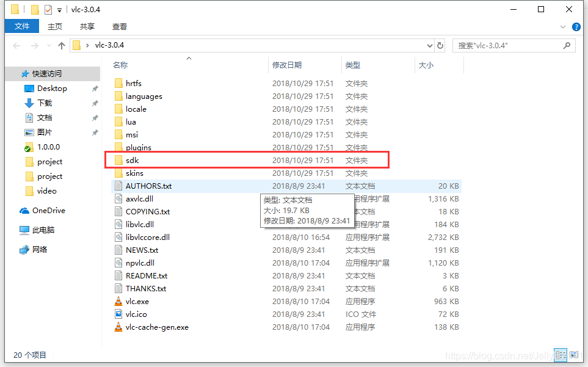Screen dimensions: 588x367
Task: Expand the address path chevron before vlc-3.0.4
Action: pos(87,45)
